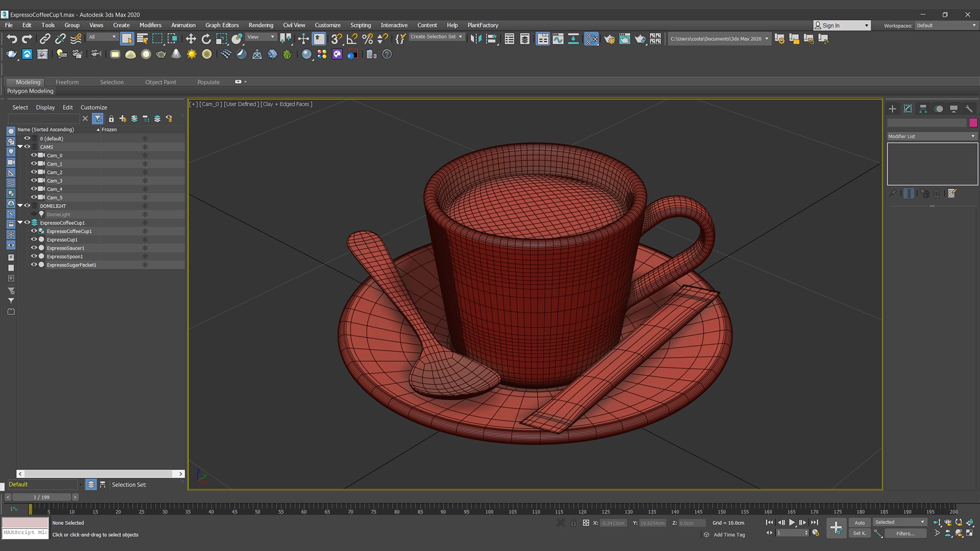Open the Modify command panel tab
Screen dimensions: 980x551
(908, 109)
